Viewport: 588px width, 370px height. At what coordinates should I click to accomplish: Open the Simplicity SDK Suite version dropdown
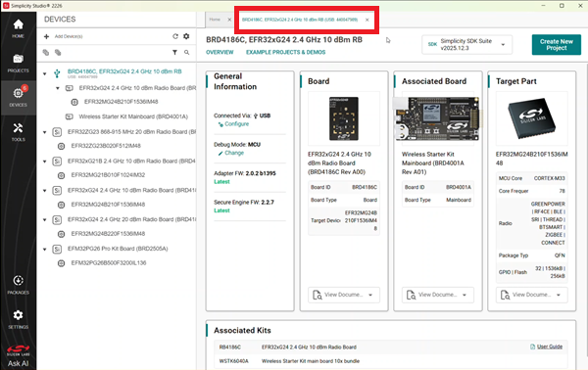[x=466, y=45]
